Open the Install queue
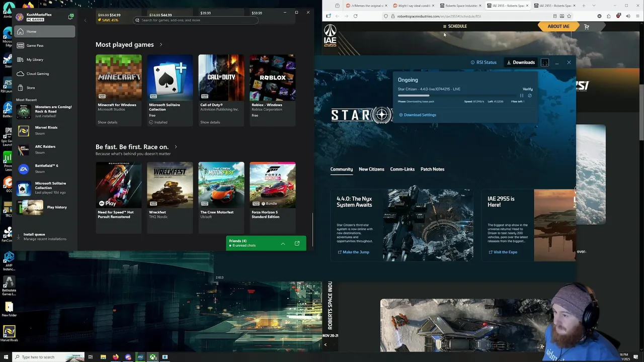Viewport: 644px width, 362px height. click(x=45, y=236)
